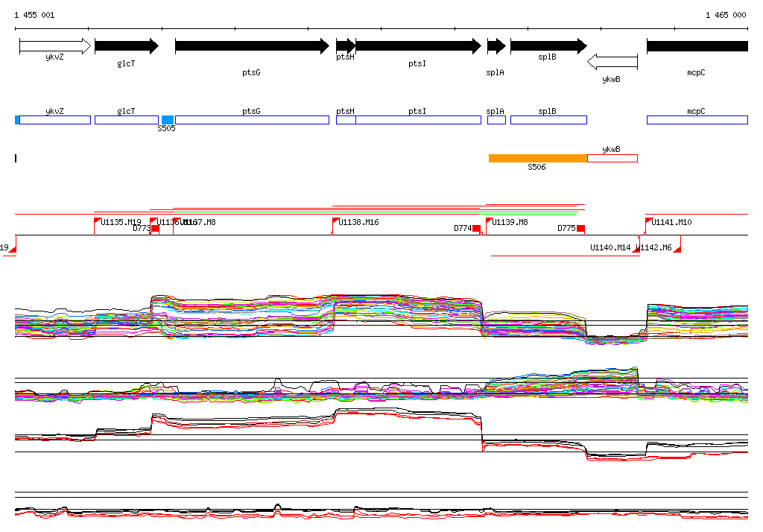Select the filled blue S505 segment box
The image size is (763, 532).
tap(168, 120)
